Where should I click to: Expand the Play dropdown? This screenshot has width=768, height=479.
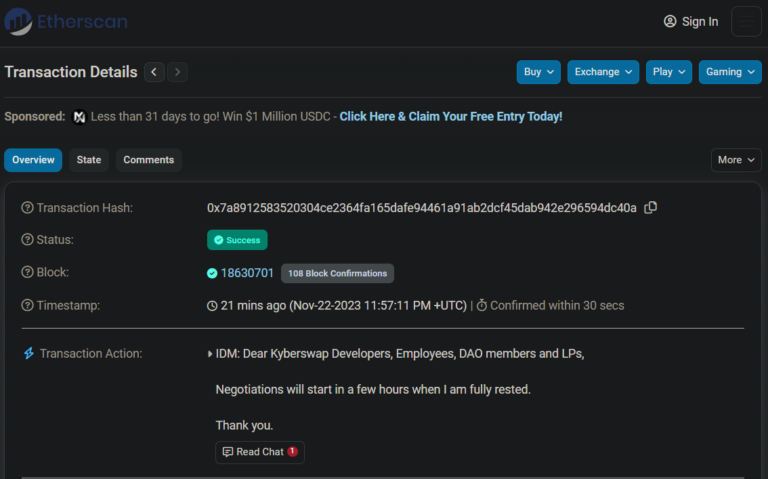669,72
